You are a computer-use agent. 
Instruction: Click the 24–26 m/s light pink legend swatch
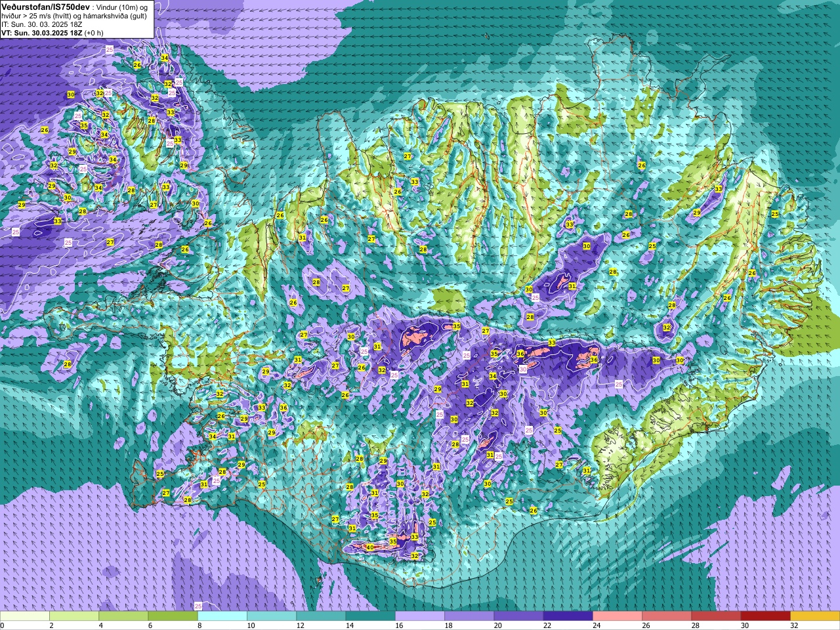click(618, 616)
